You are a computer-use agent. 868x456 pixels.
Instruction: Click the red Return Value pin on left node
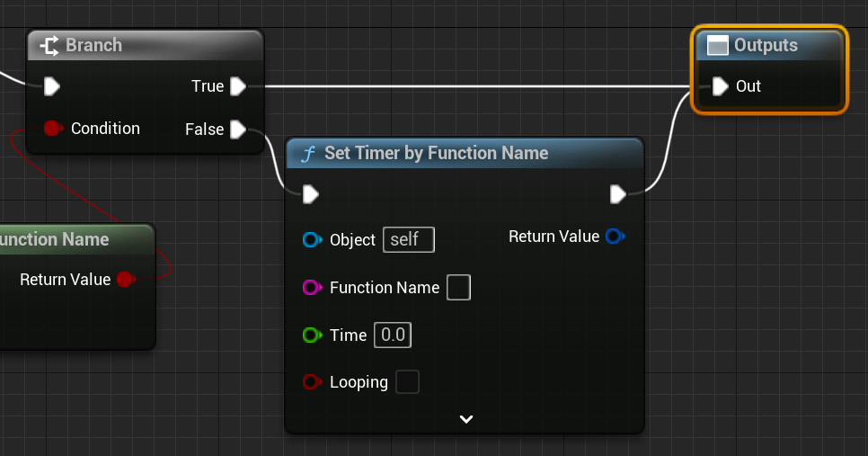click(126, 279)
